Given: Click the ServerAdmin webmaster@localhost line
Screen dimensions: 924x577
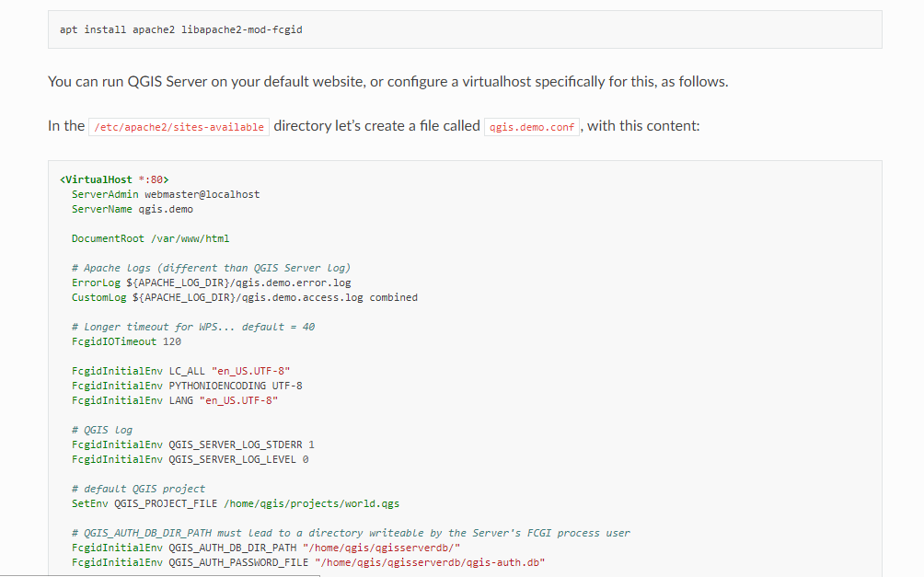Looking at the screenshot, I should [x=166, y=194].
